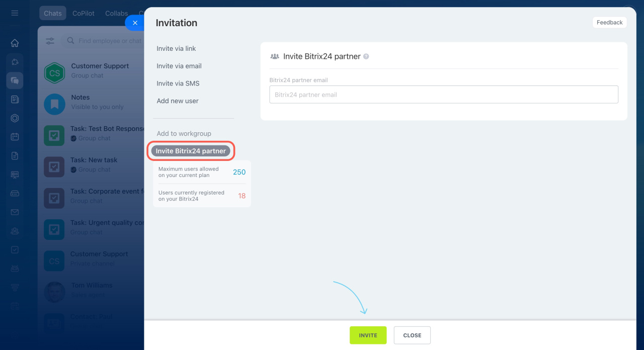Select Add to workgroup option
This screenshot has height=350, width=644.
point(184,134)
